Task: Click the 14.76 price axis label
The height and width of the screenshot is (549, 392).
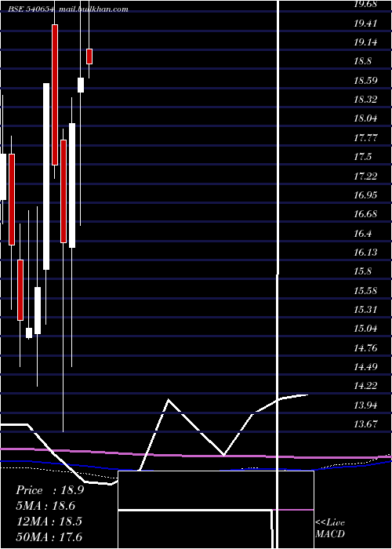Action: (365, 347)
